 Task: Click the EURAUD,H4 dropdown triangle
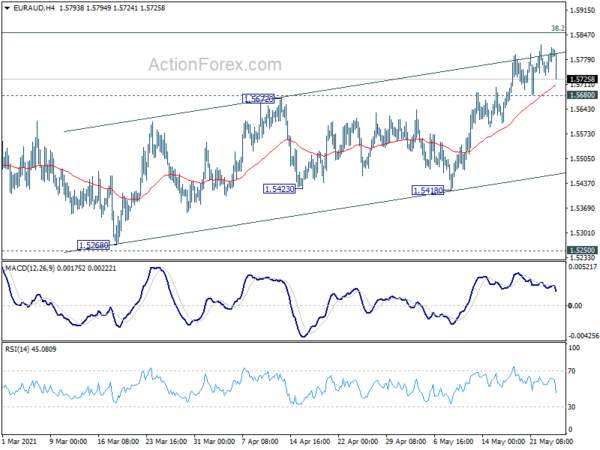point(7,7)
